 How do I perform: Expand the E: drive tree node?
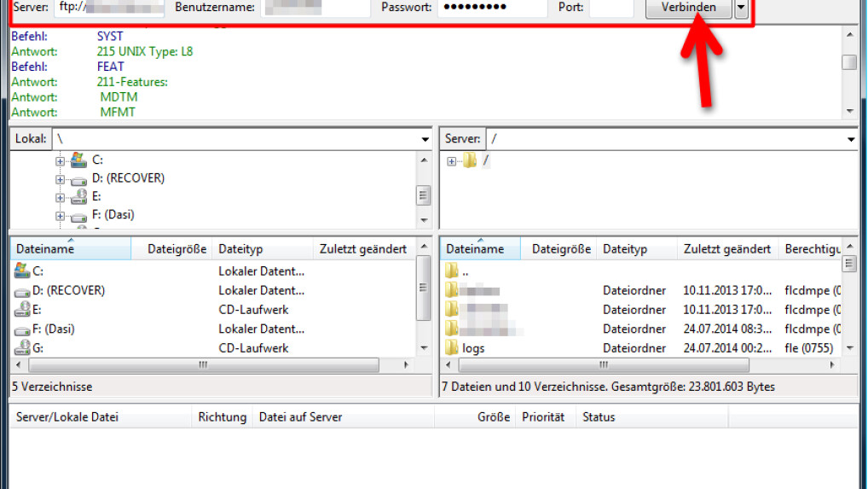click(60, 198)
